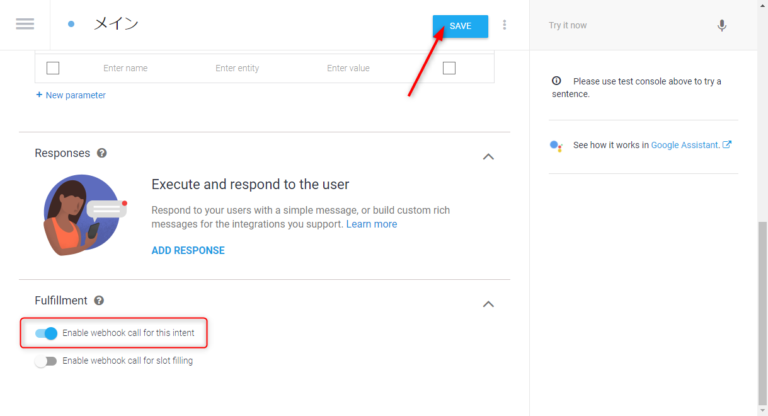Collapse the Fulfillment section chevron
The width and height of the screenshot is (768, 416).
pos(488,303)
